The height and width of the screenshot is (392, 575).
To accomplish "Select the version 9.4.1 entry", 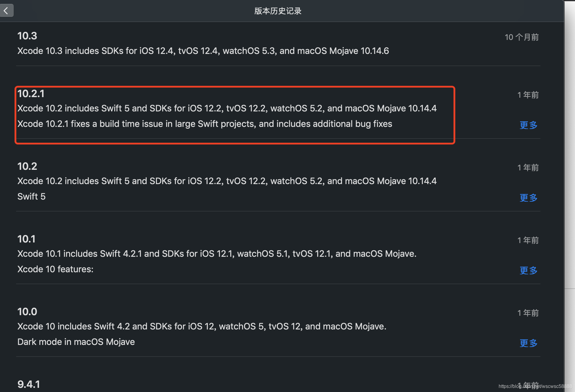I will [28, 384].
